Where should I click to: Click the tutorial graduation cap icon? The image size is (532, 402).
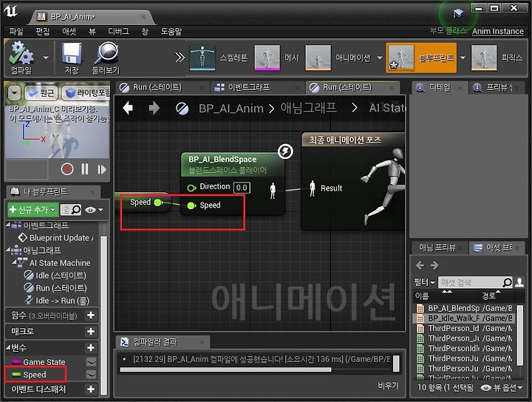pos(457,13)
